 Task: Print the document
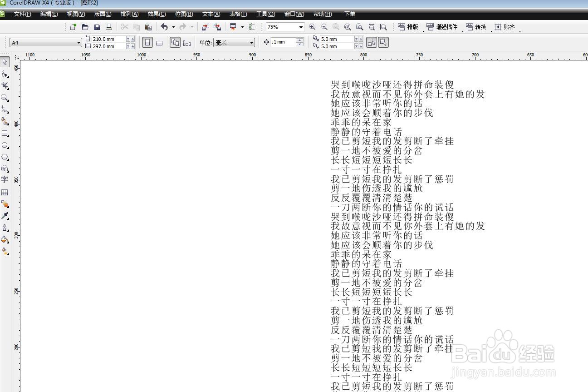pyautogui.click(x=109, y=27)
